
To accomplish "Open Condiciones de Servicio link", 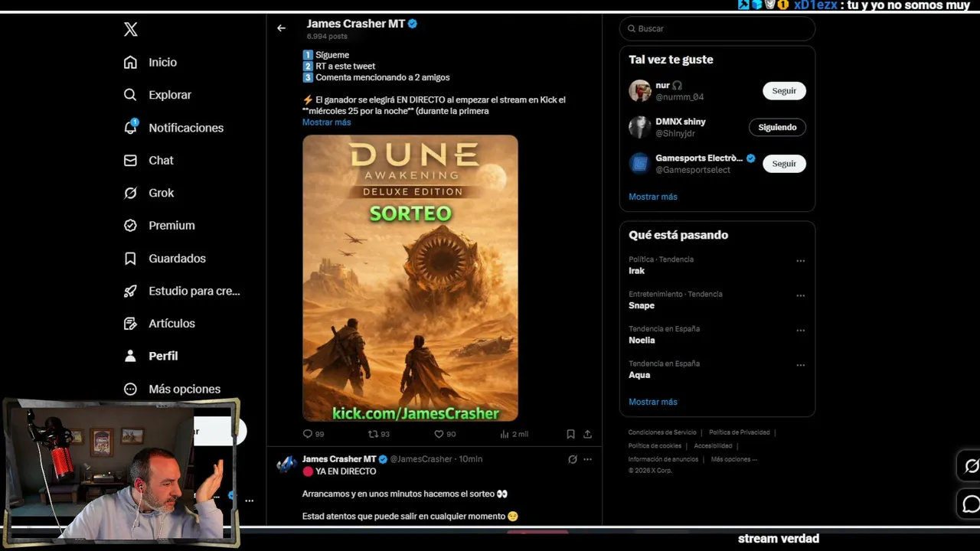I will [x=662, y=432].
